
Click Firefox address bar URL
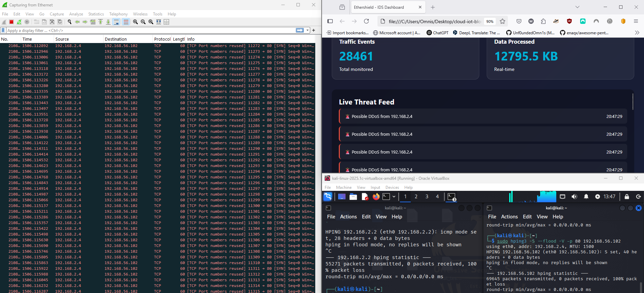(x=435, y=22)
